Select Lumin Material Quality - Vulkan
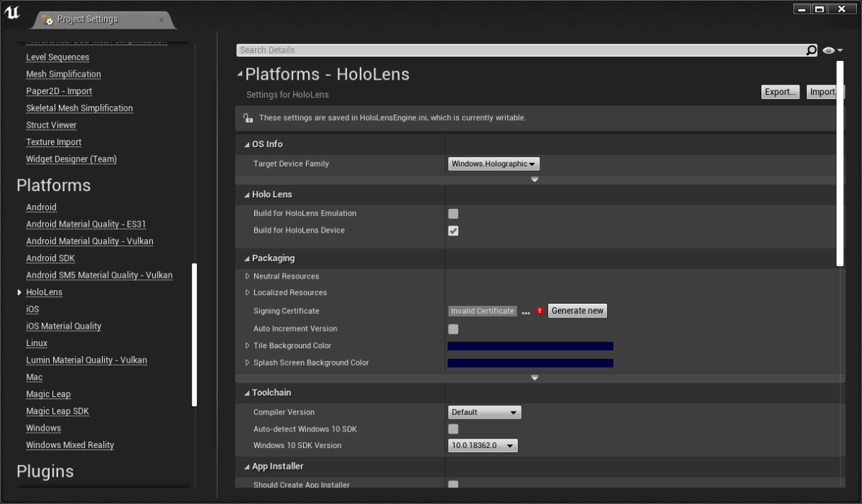 pyautogui.click(x=86, y=360)
